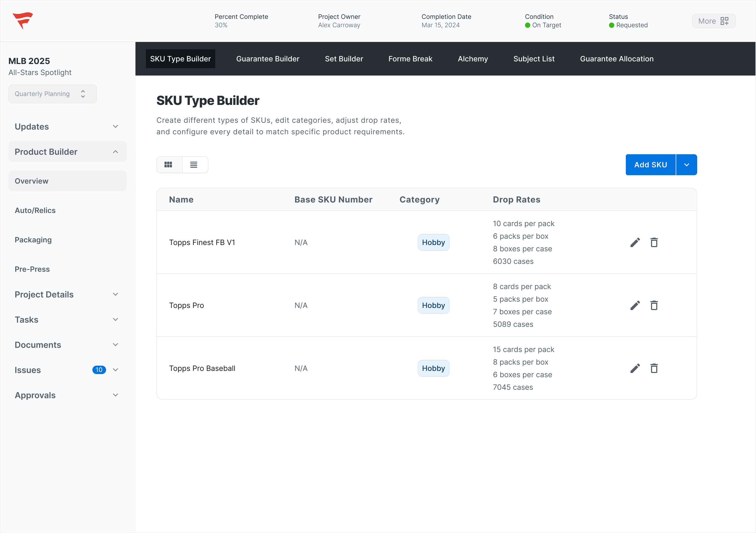The width and height of the screenshot is (756, 533).
Task: Switch to grid view layout
Action: (x=169, y=165)
